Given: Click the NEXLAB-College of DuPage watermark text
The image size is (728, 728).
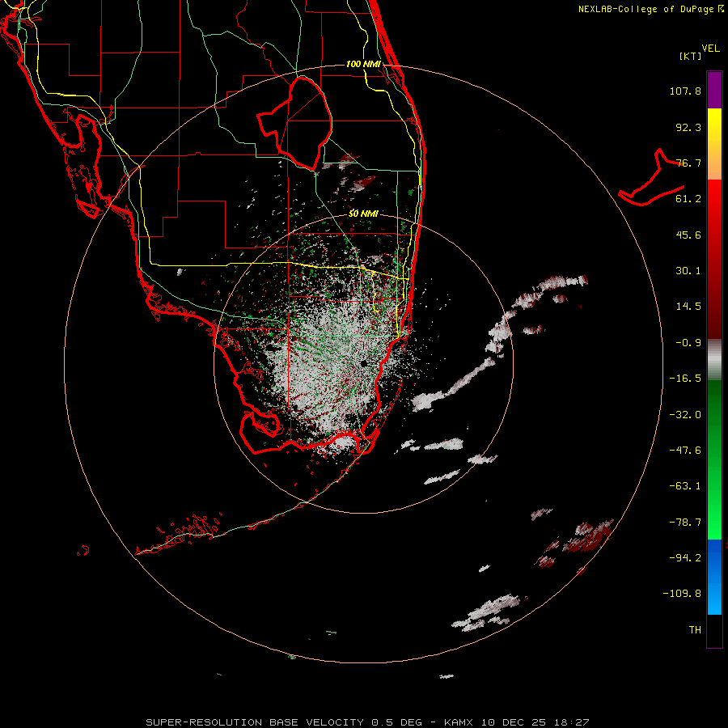Looking at the screenshot, I should pos(650,9).
